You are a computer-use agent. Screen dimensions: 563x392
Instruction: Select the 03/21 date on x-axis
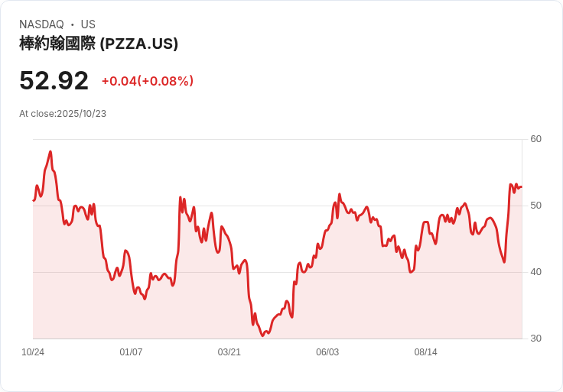[x=229, y=352]
